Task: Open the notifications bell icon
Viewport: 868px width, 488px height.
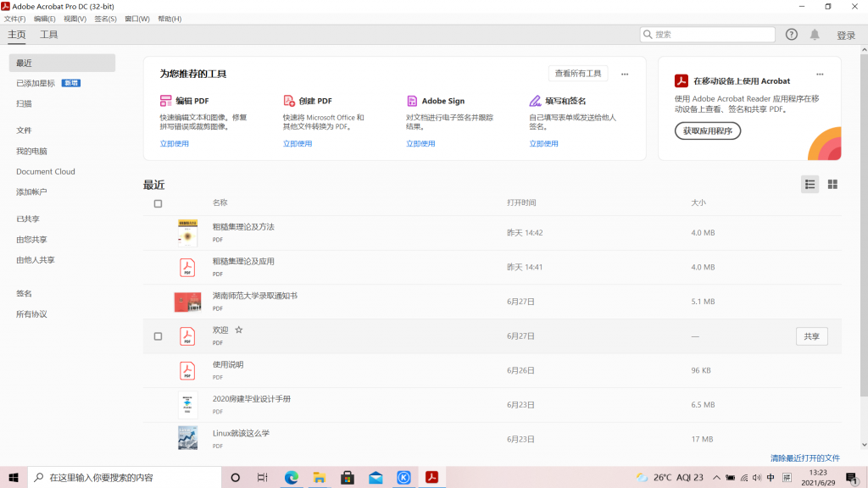Action: click(x=815, y=34)
